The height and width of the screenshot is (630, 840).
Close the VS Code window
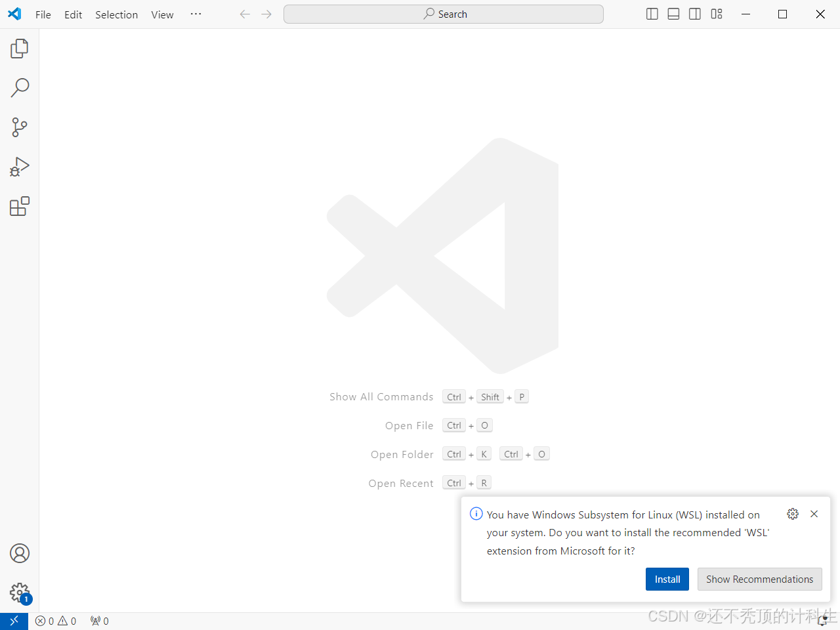pos(820,14)
